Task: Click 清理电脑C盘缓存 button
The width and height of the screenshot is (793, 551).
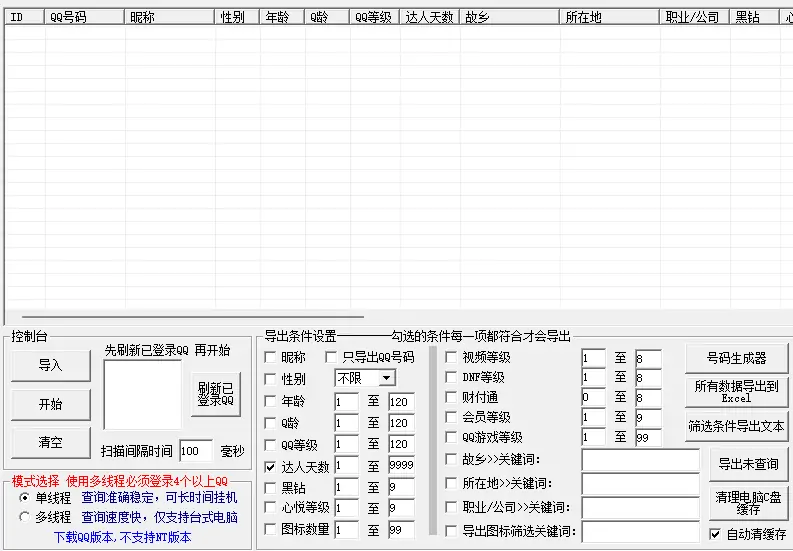Action: tap(748, 503)
